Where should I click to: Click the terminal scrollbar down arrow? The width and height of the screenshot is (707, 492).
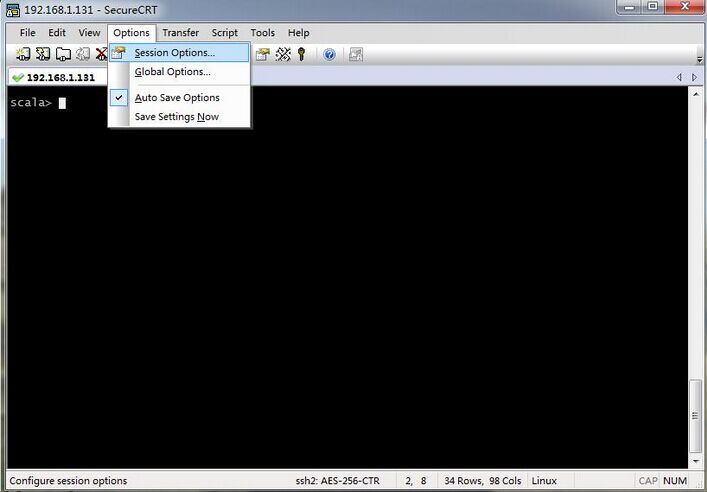click(696, 461)
